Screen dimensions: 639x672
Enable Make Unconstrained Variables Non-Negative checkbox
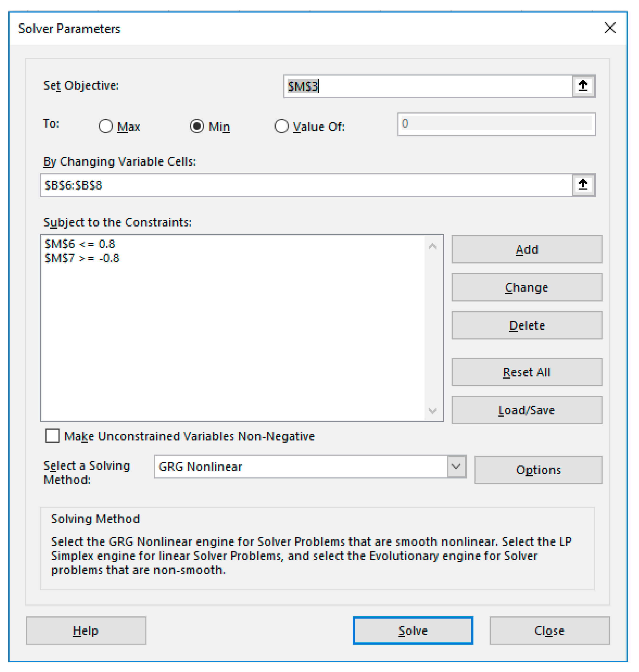click(53, 436)
